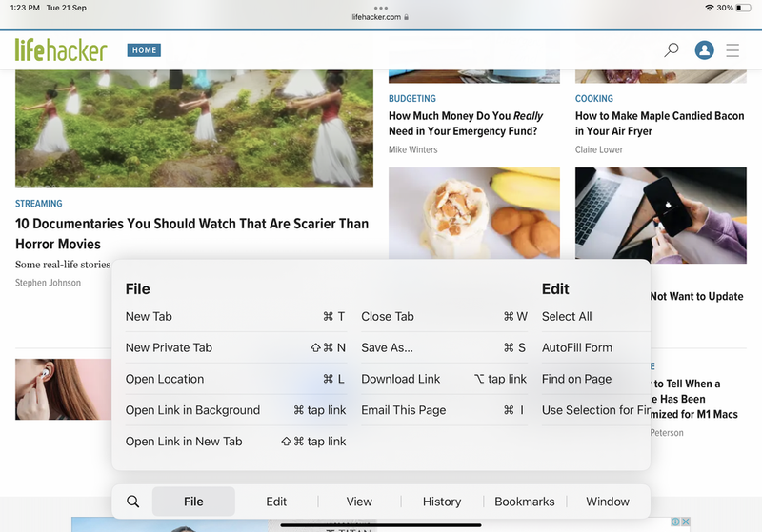Screen dimensions: 762x532
Task: Open the History shortcuts tab
Action: 442,502
